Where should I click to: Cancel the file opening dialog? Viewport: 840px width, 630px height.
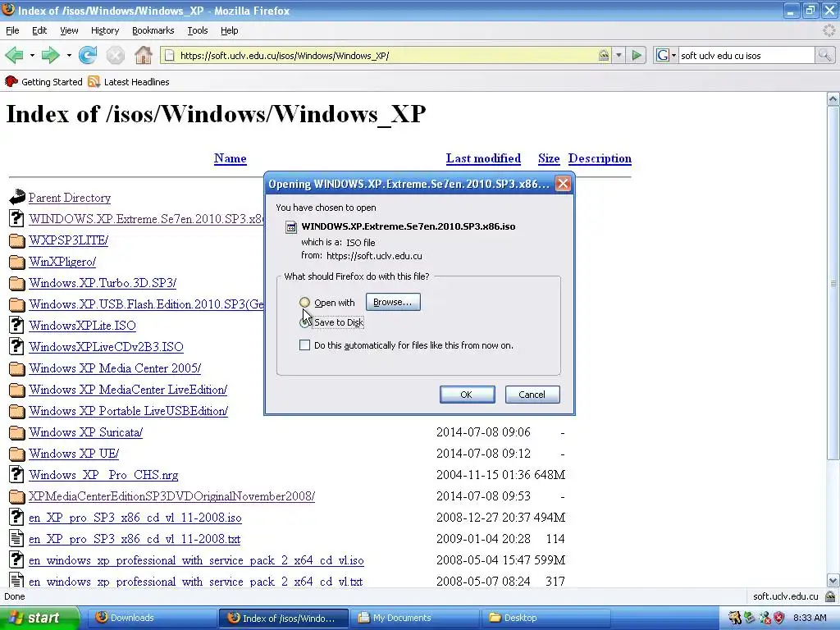click(x=532, y=395)
